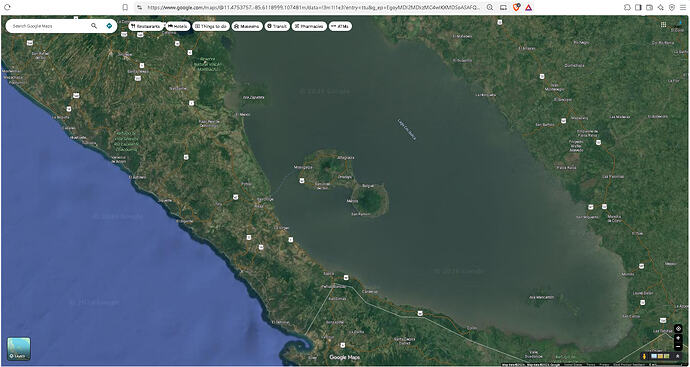Viewport: 690px width, 367px height.
Task: Click the San Ramón label on the island
Action: click(361, 214)
